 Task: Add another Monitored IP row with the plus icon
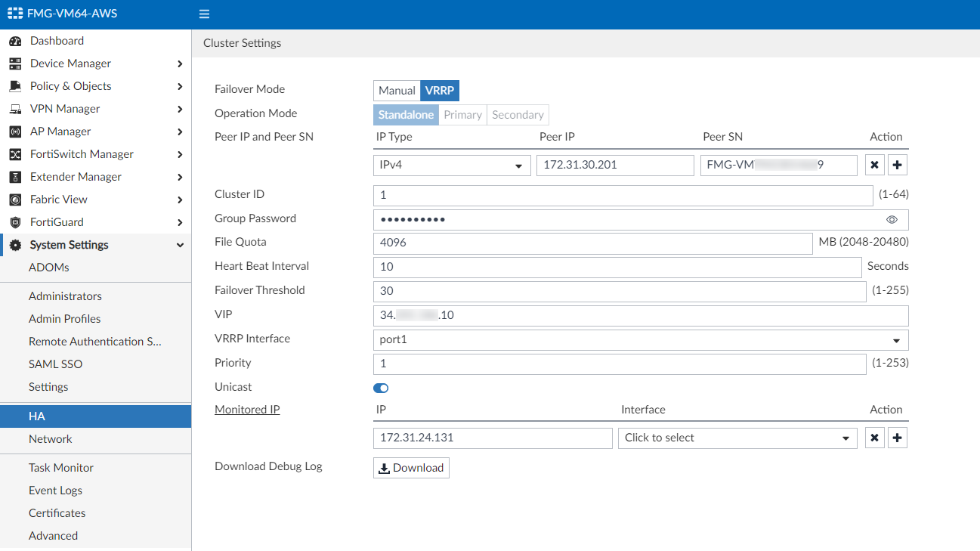(x=897, y=437)
